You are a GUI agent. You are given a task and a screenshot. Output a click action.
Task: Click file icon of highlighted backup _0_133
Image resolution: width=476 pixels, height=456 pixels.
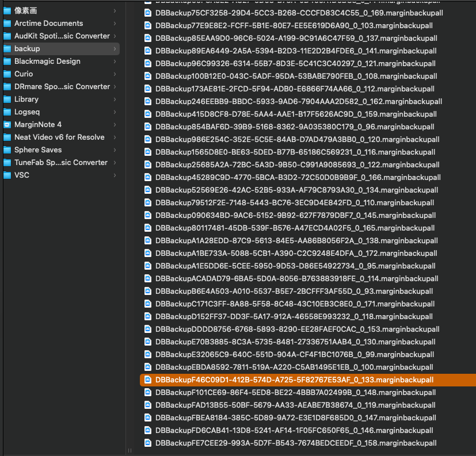click(148, 380)
